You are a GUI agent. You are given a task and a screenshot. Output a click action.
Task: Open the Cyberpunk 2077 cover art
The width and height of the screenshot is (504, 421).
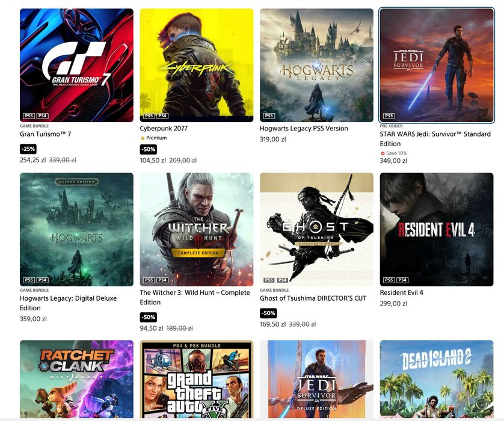pos(197,65)
